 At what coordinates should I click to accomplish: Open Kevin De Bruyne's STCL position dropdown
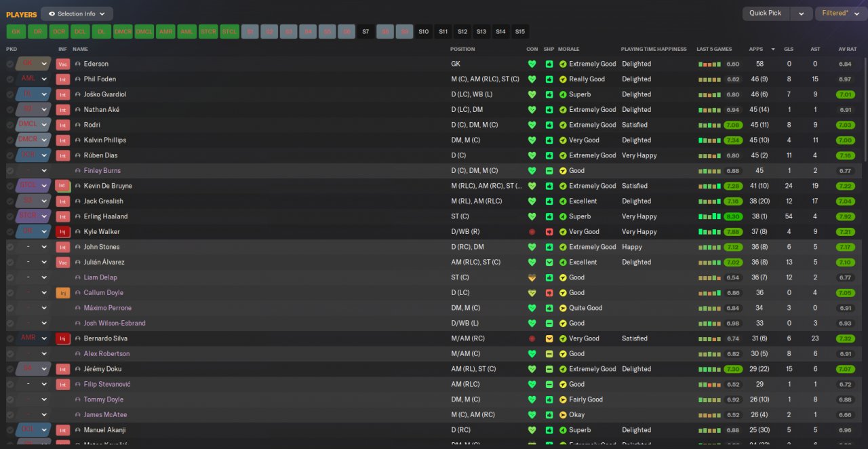coord(34,186)
